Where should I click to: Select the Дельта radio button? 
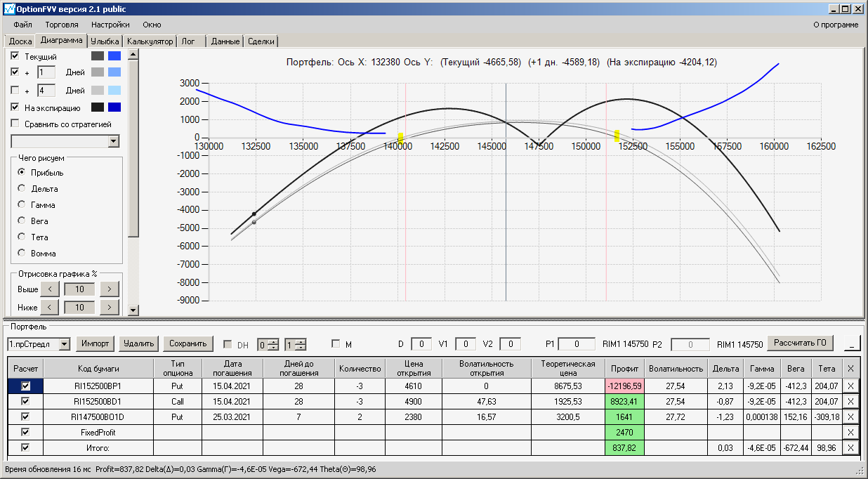coord(22,188)
